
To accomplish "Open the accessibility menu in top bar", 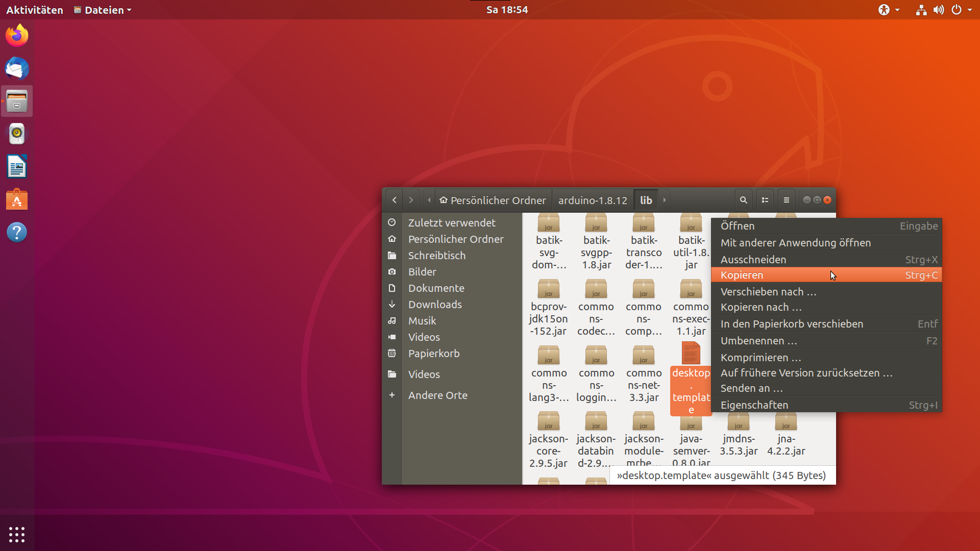I will (889, 10).
